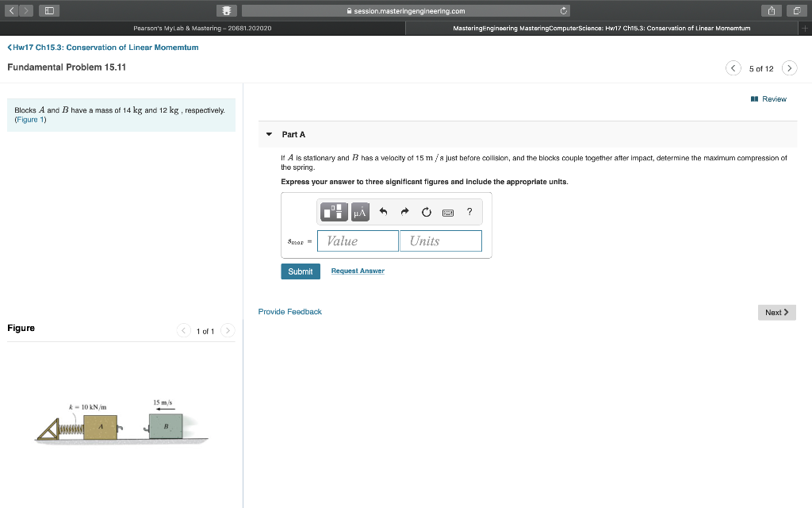The width and height of the screenshot is (812, 508).
Task: Click the μA units entry icon
Action: [x=360, y=212]
